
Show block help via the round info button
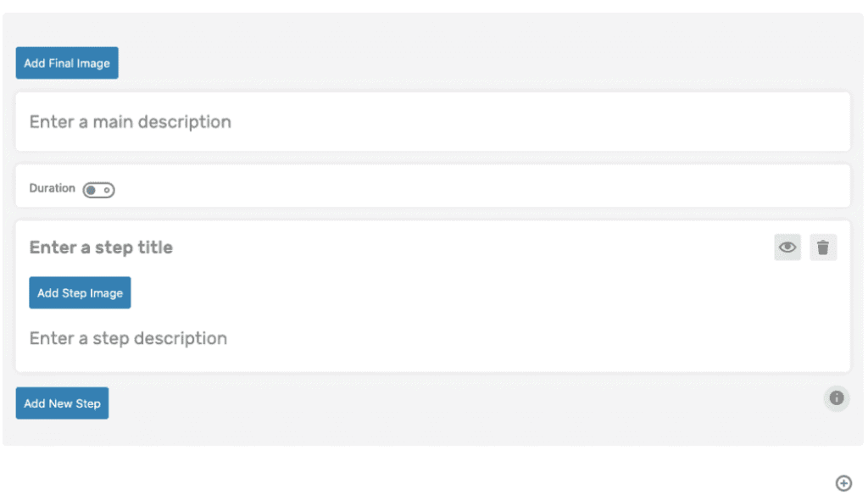[837, 397]
